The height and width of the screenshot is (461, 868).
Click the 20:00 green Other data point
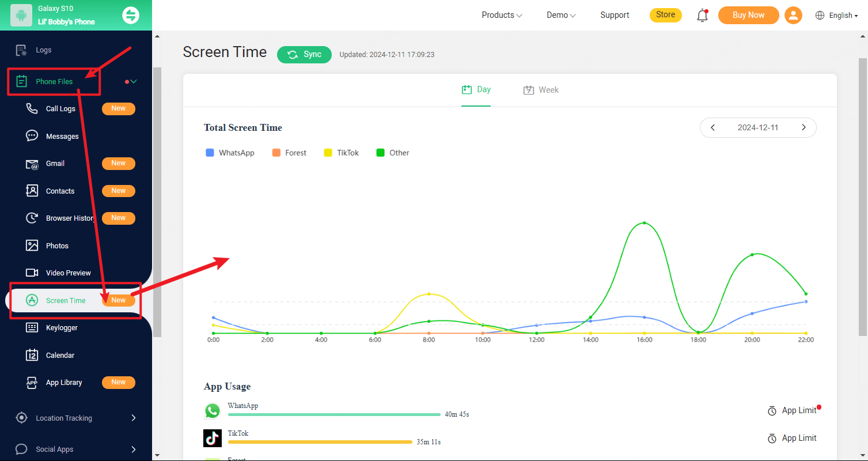click(752, 255)
